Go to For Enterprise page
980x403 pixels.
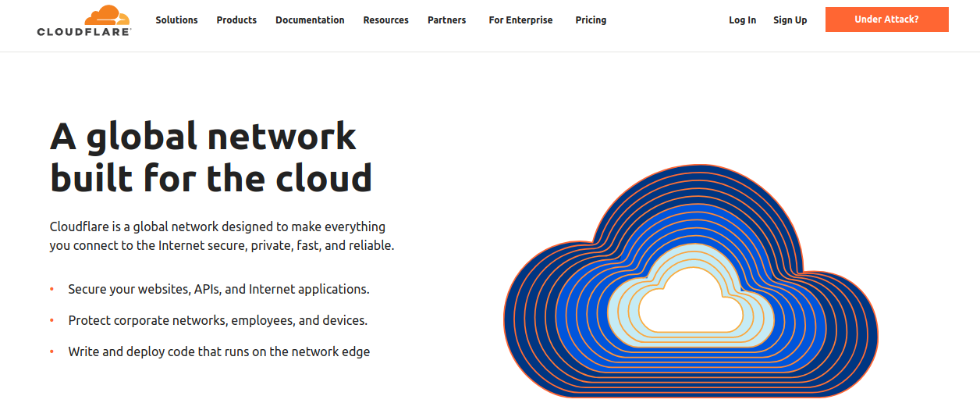click(x=520, y=20)
